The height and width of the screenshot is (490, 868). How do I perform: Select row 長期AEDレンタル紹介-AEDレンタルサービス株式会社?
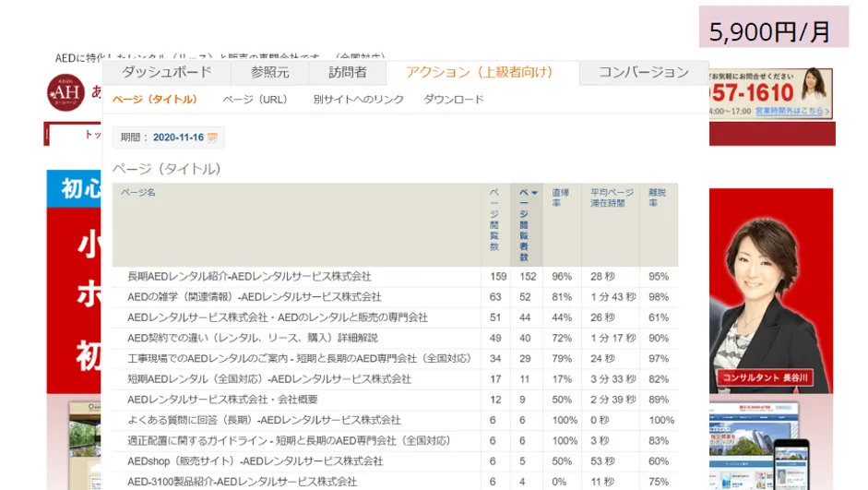click(x=395, y=276)
